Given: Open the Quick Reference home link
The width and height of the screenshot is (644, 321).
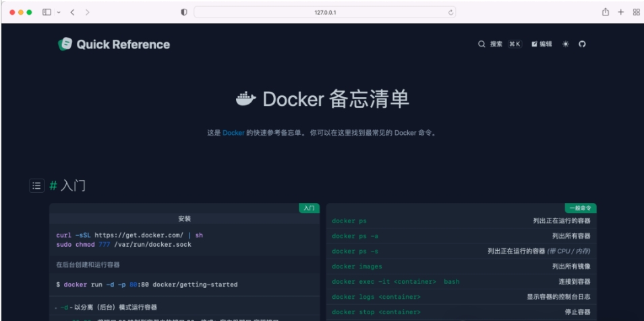Looking at the screenshot, I should pyautogui.click(x=114, y=44).
